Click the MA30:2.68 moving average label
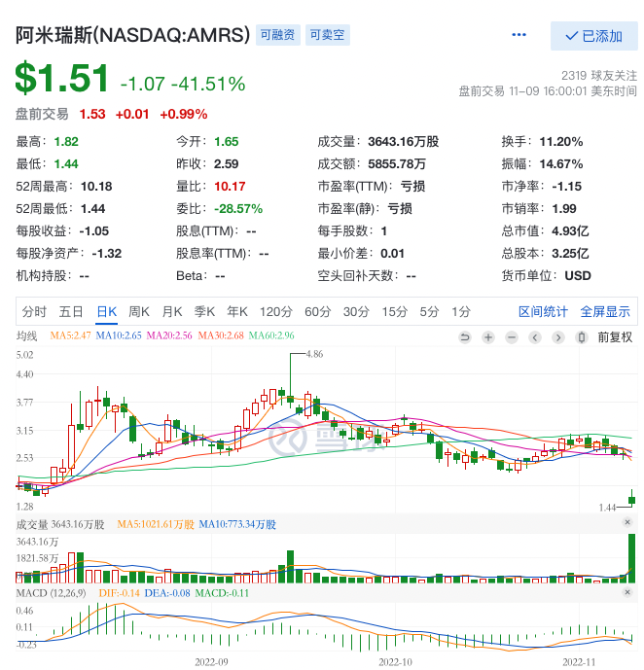Image resolution: width=644 pixels, height=670 pixels. (221, 335)
